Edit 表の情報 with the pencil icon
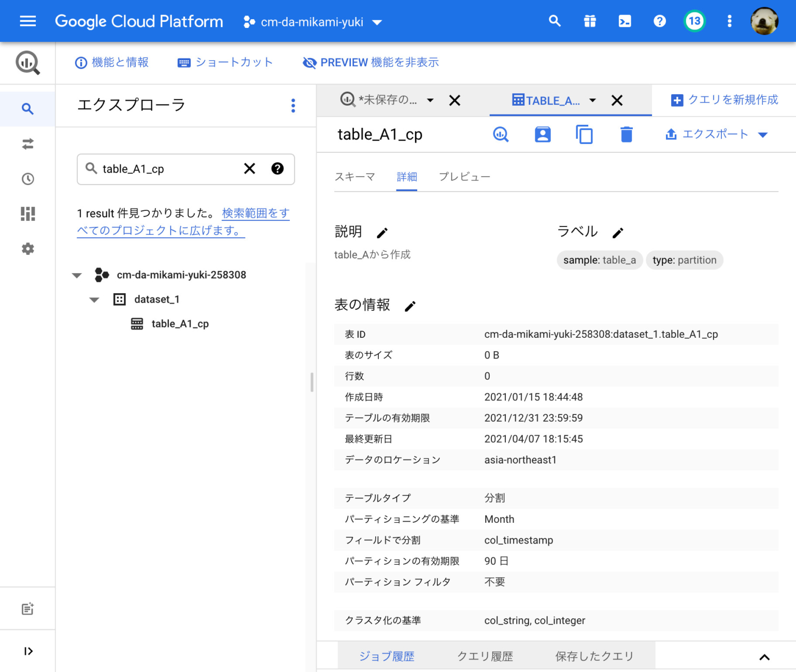Screen dimensions: 796x672 (x=409, y=306)
